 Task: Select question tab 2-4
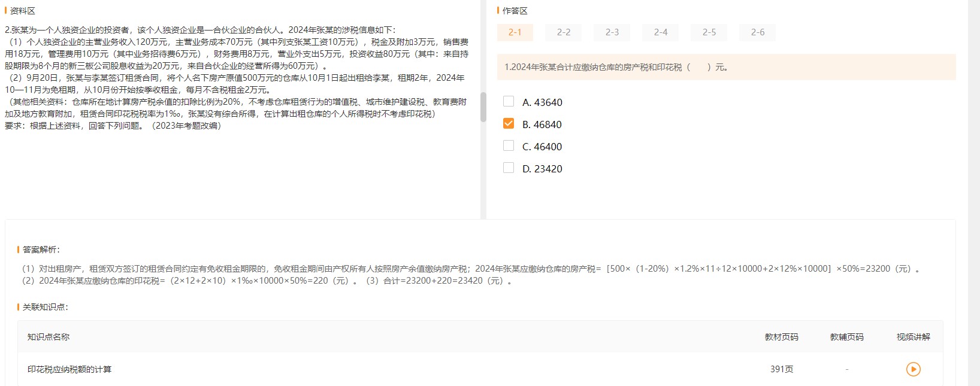[x=660, y=32]
